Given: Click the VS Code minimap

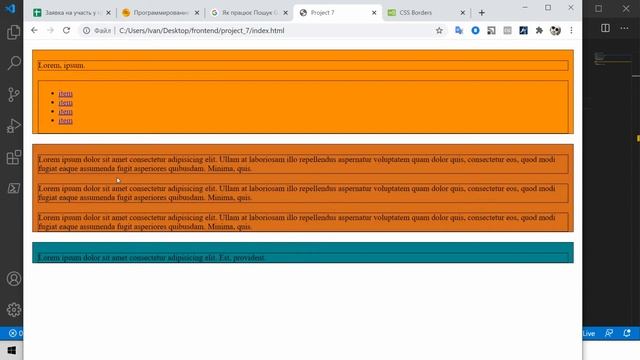Looking at the screenshot, I should [612, 59].
